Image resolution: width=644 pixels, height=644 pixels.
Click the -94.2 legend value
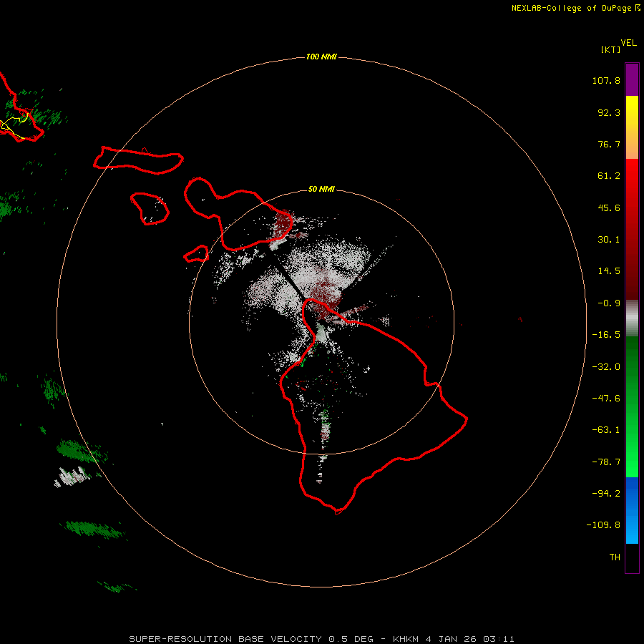[606, 493]
